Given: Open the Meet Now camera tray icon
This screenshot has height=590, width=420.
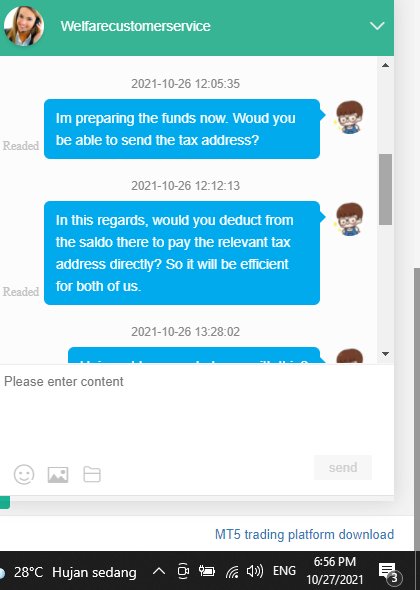Looking at the screenshot, I should 183,571.
